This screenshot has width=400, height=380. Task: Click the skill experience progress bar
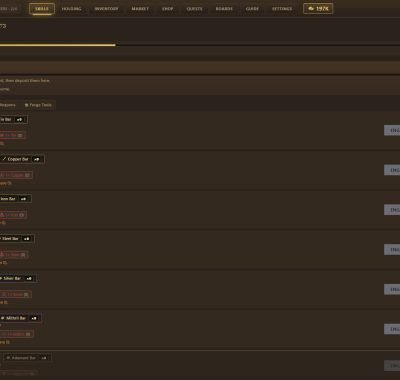point(200,45)
